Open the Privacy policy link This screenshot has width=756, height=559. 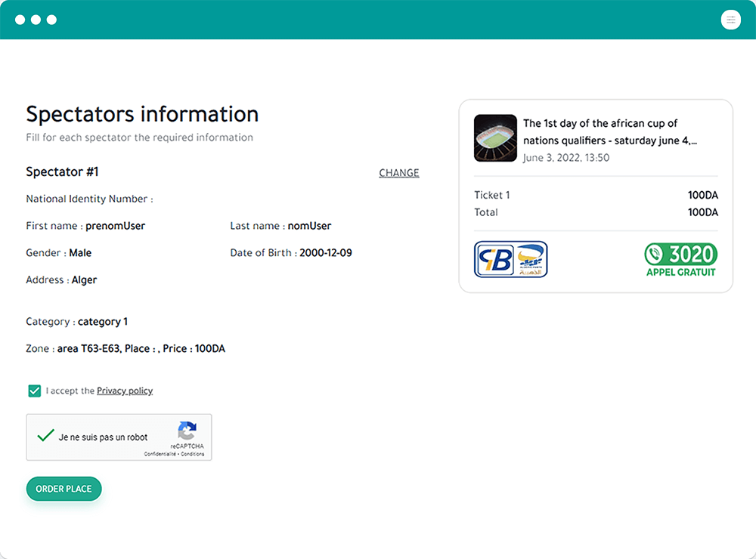click(x=125, y=391)
